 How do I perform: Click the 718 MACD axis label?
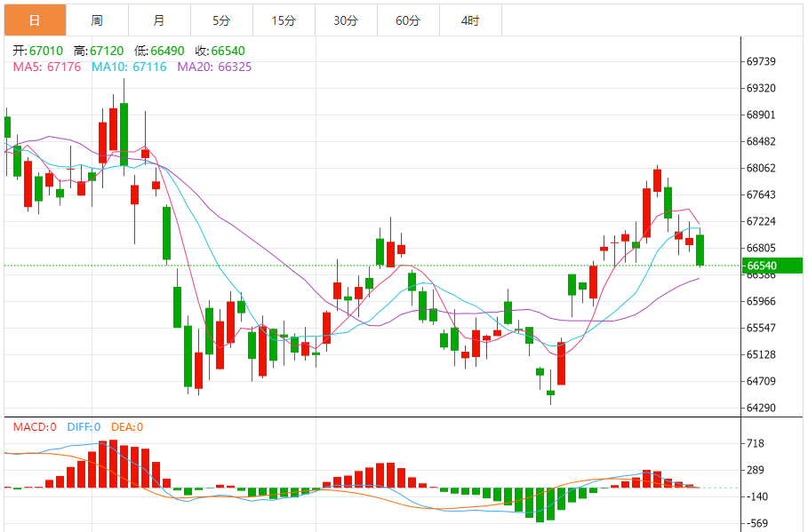756,443
